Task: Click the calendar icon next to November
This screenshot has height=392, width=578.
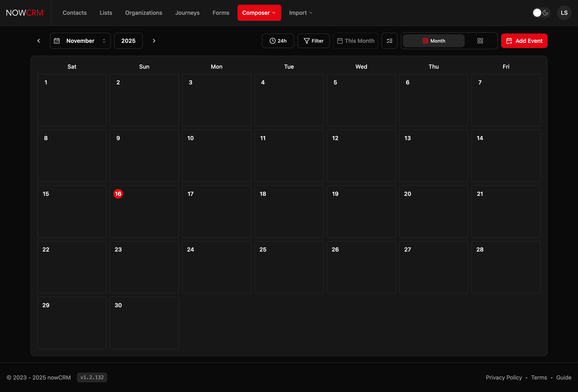Action: pos(57,41)
